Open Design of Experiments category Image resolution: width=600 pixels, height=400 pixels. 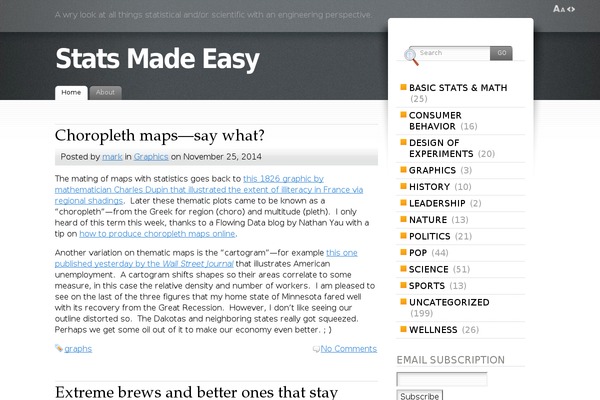click(x=441, y=148)
